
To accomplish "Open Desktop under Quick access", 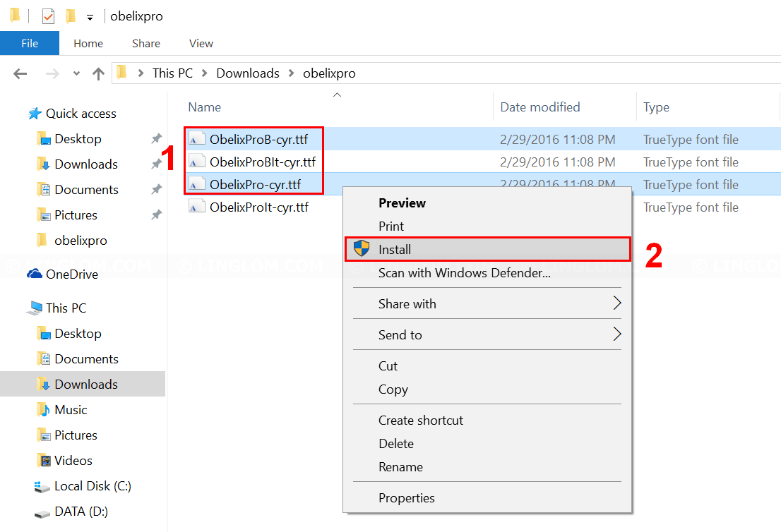I will (78, 139).
